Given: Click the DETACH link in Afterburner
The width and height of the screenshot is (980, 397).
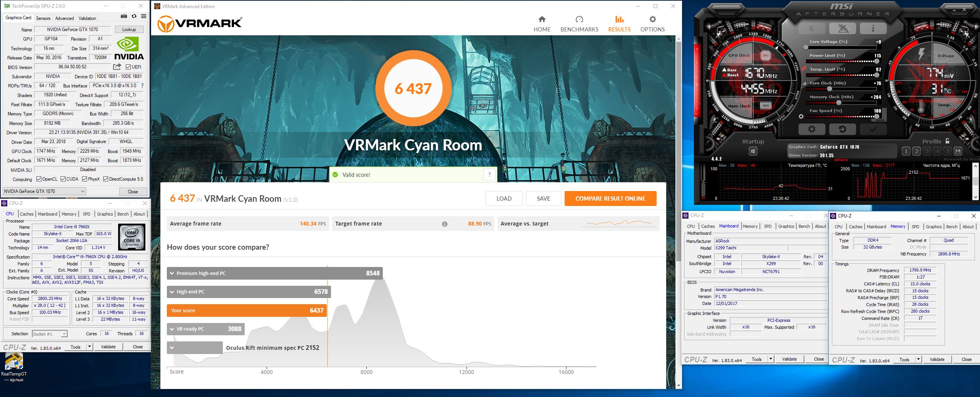Looking at the screenshot, I should pos(841,160).
